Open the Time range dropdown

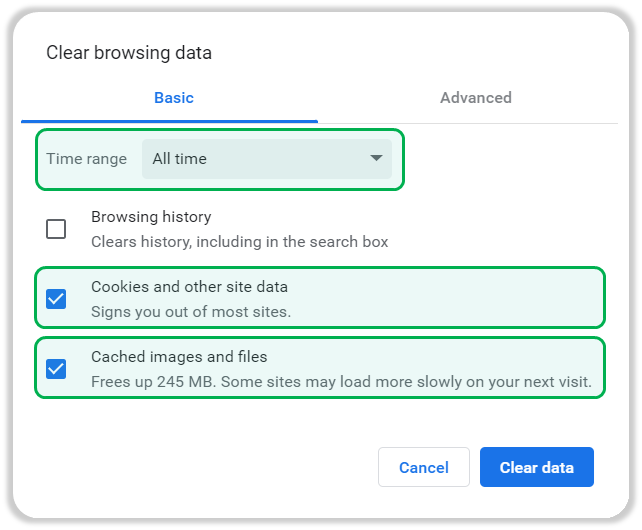[267, 159]
